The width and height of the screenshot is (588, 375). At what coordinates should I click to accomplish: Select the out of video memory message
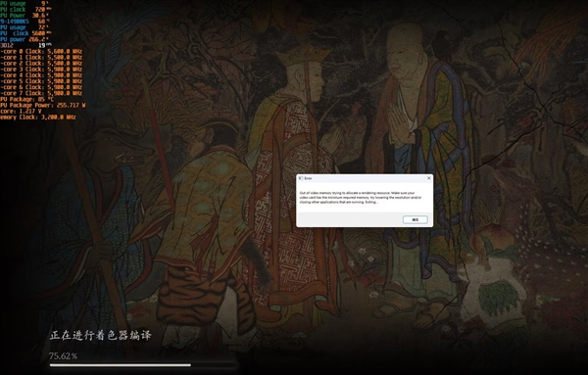[361, 198]
